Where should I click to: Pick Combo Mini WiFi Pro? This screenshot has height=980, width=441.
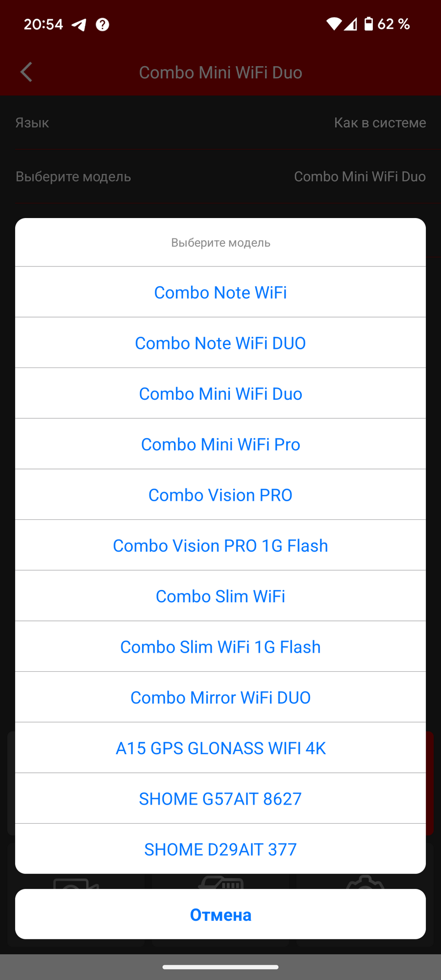click(220, 444)
